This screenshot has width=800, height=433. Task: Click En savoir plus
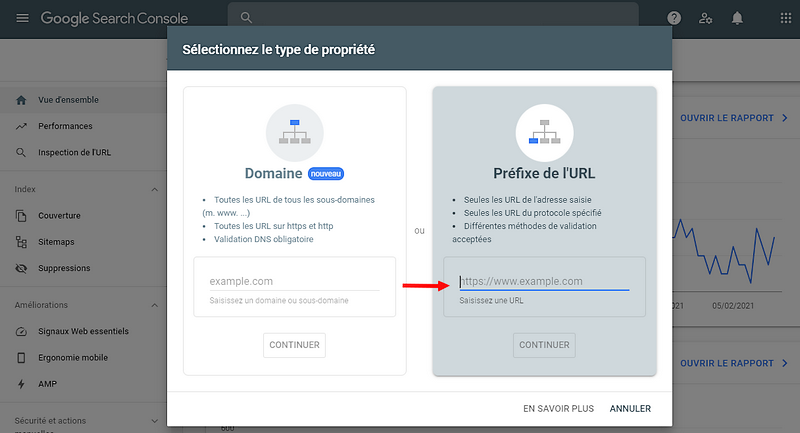[x=558, y=408]
